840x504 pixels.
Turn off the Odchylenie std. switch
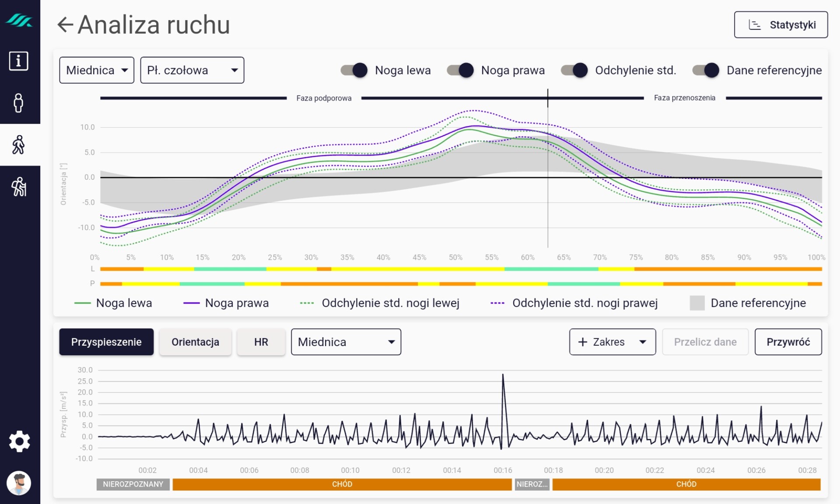tap(574, 70)
